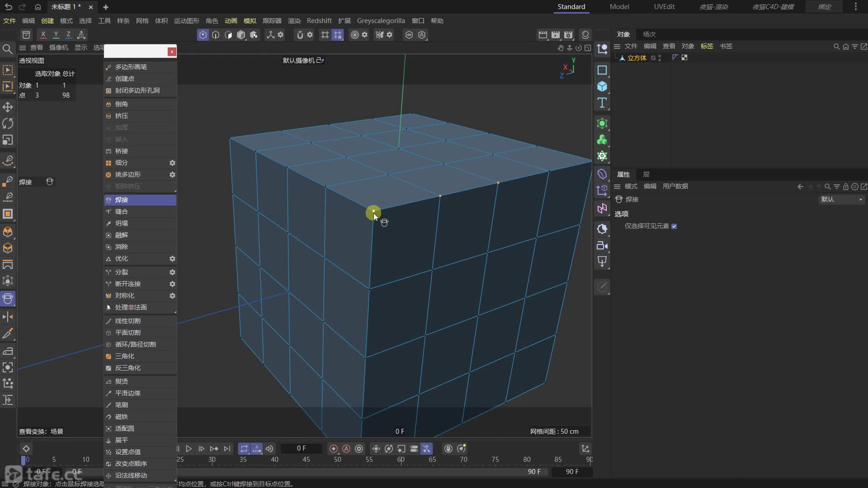Click the record active objects button

(334, 449)
